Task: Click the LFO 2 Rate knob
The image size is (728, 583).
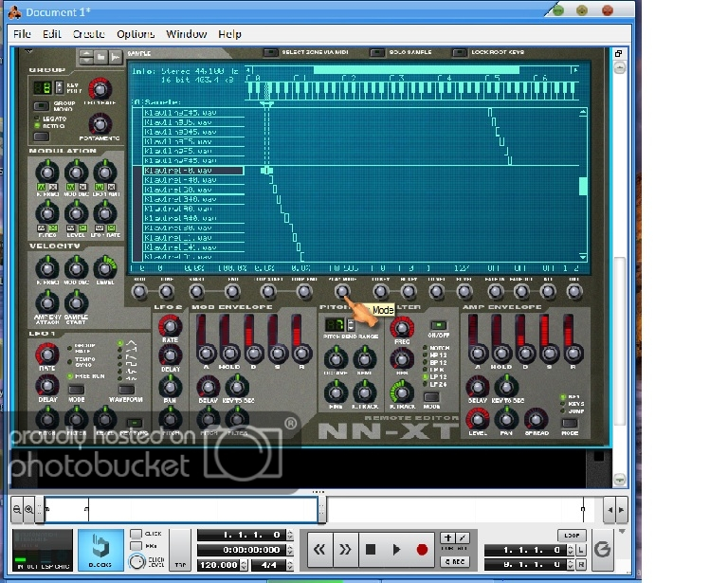Action: [170, 326]
